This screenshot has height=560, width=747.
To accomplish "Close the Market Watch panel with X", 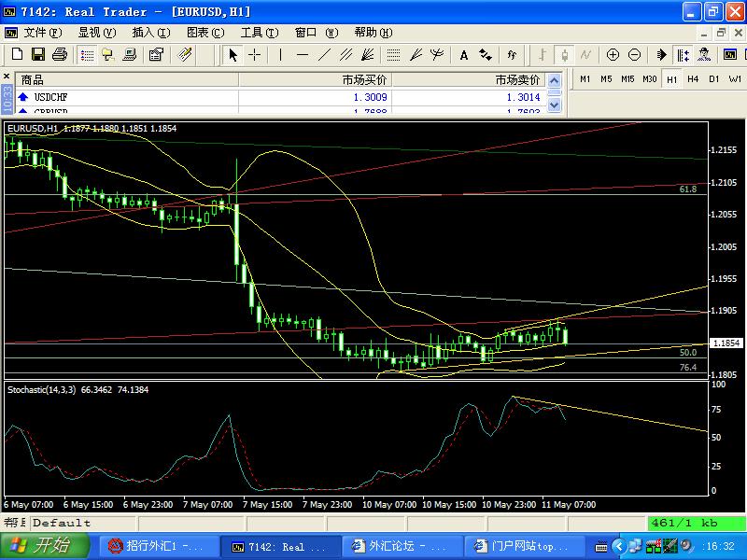I will point(7,77).
